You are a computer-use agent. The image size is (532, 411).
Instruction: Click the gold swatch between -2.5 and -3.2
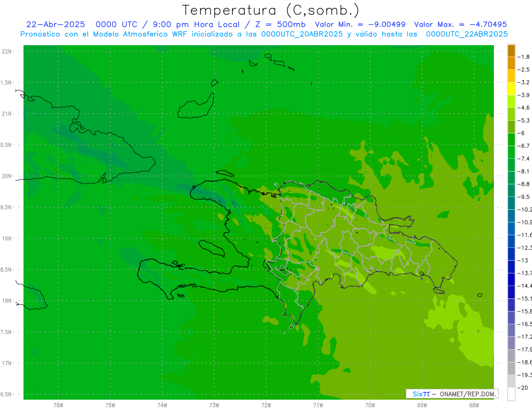[511, 76]
